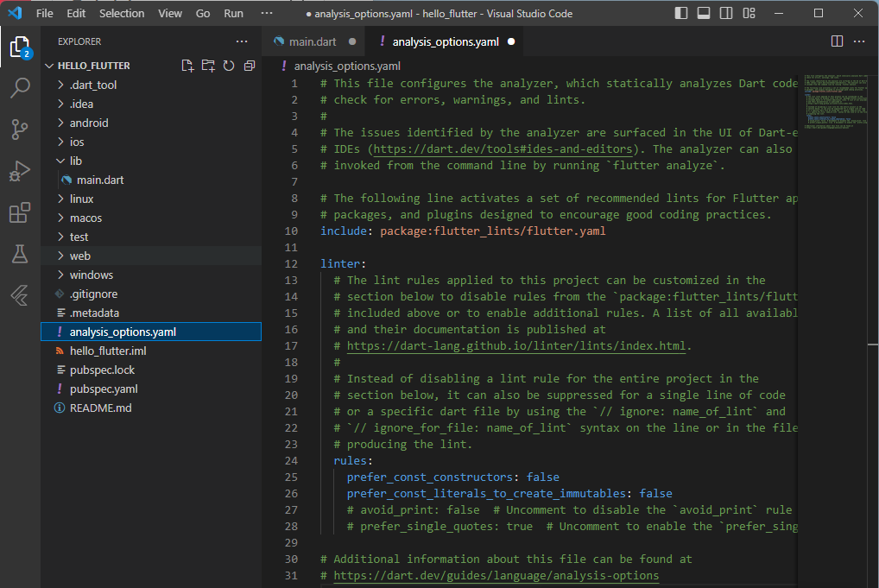Select analysis_options.yaml in Explorer
This screenshot has width=879, height=588.
pyautogui.click(x=151, y=332)
